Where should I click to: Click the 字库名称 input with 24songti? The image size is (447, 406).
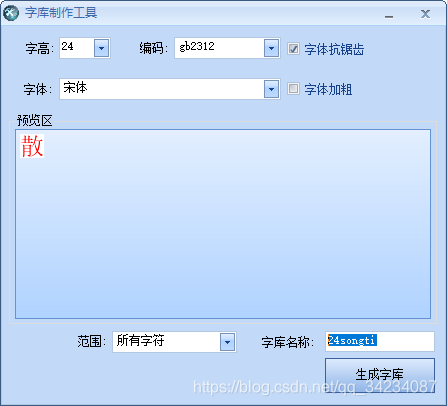pos(380,341)
